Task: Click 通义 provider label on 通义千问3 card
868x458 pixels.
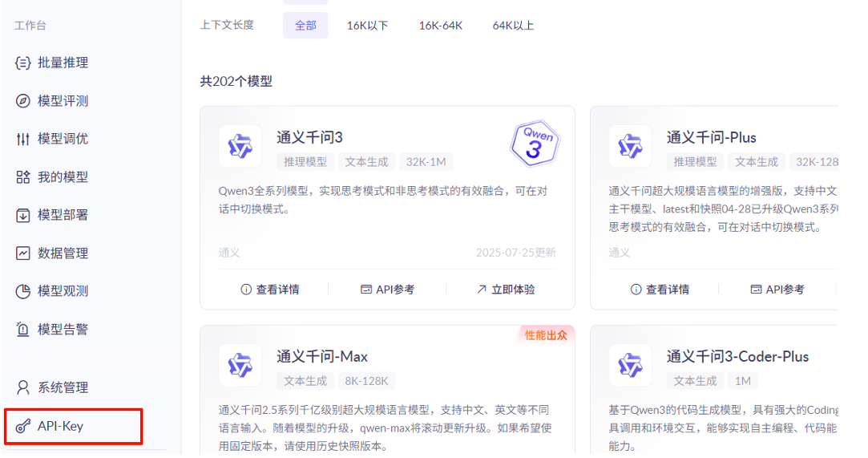Action: click(x=229, y=253)
